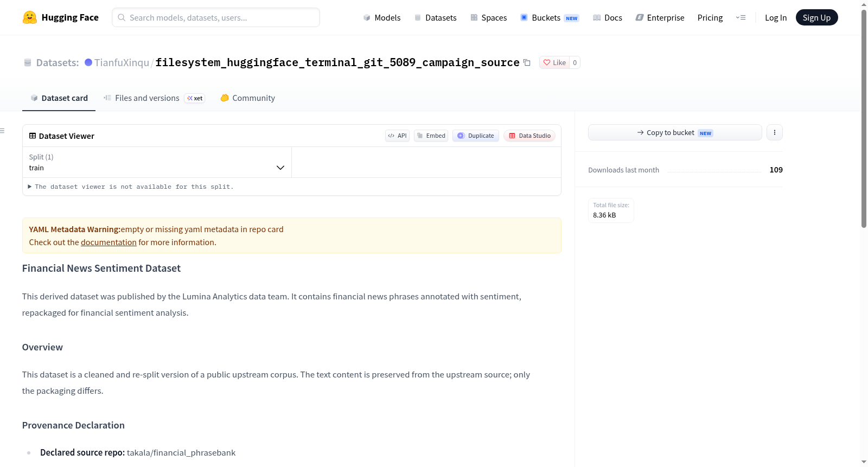Click Copy to bucket button
This screenshot has width=868, height=467.
675,132
